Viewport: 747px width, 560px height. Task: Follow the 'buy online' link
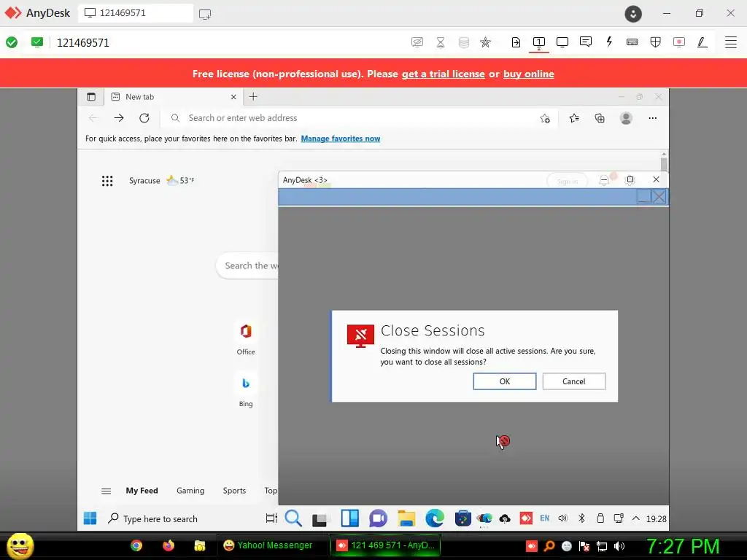point(528,74)
